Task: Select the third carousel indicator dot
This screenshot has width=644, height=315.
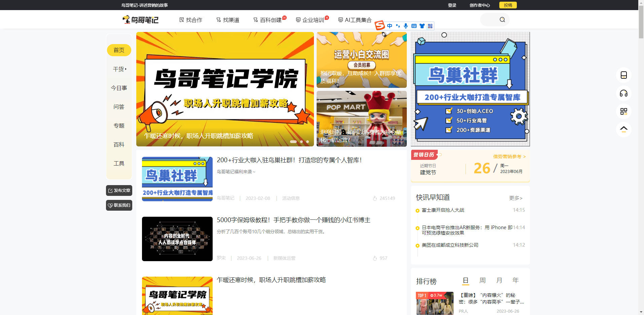Action: (308, 142)
